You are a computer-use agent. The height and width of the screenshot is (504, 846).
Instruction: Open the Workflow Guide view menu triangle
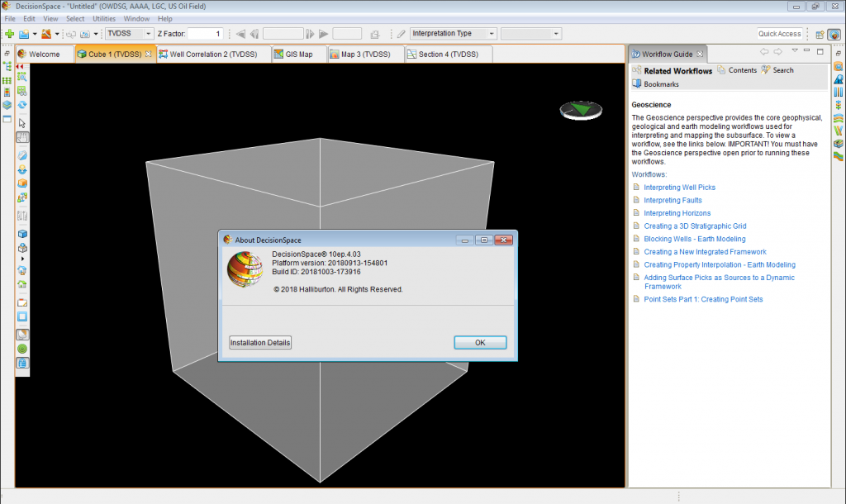click(x=794, y=50)
